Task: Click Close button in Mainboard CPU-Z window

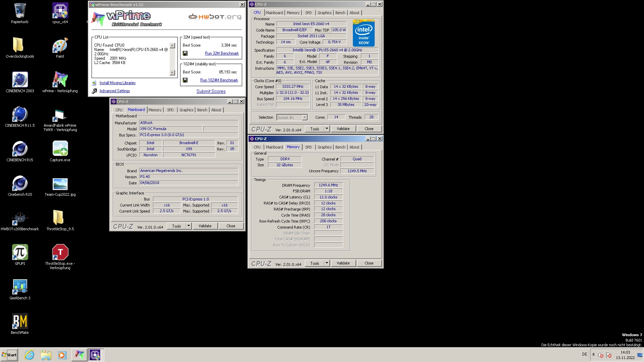Action: 231,226
